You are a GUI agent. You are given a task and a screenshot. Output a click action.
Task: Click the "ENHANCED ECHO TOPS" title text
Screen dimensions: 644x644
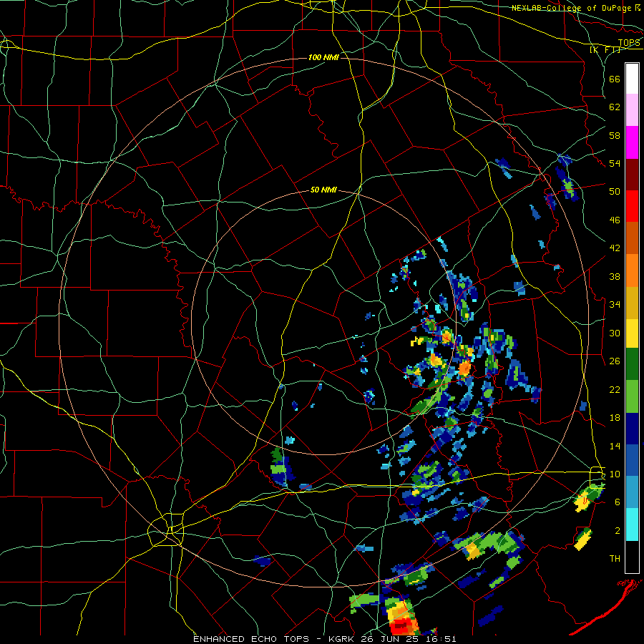click(251, 639)
